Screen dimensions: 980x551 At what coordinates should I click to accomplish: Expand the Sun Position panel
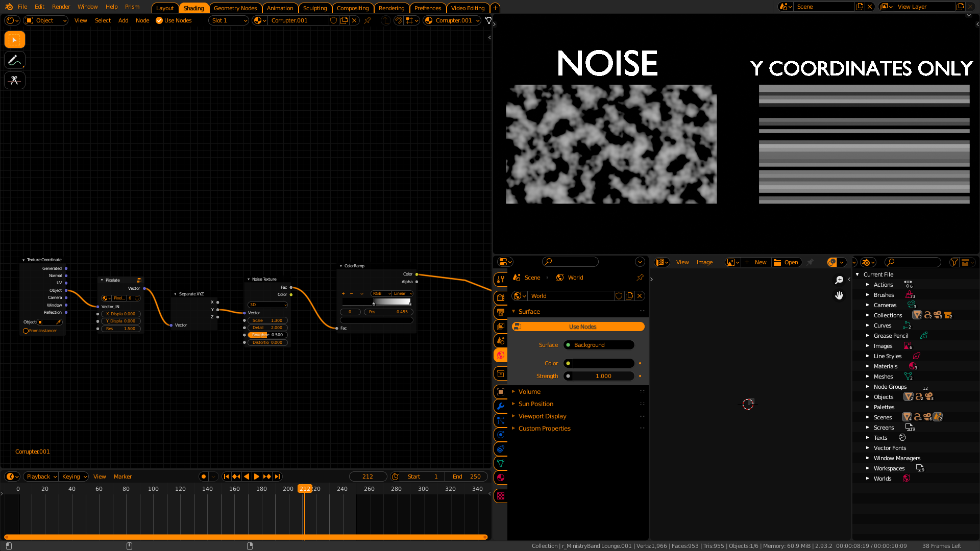tap(535, 404)
